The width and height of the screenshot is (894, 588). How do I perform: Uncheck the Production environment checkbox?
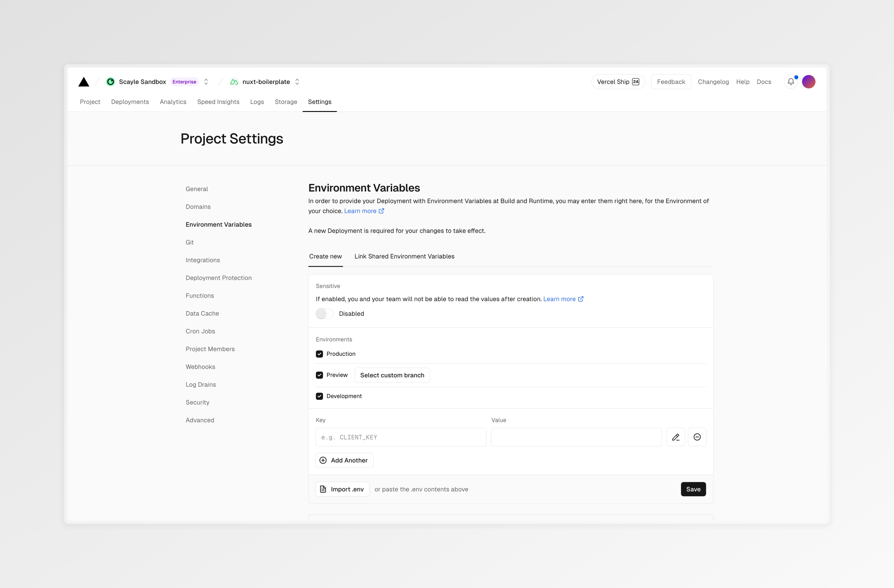click(x=319, y=354)
